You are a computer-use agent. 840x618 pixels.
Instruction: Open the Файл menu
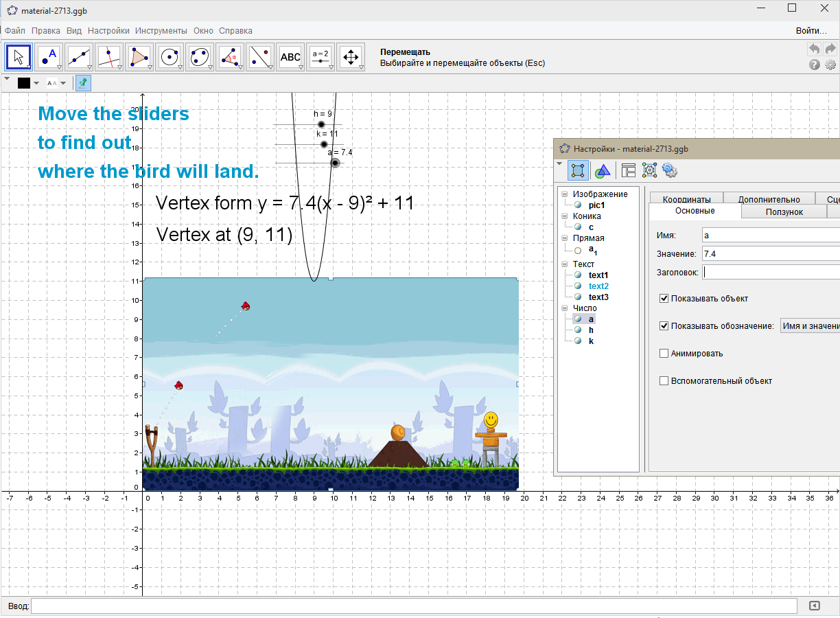pyautogui.click(x=15, y=30)
